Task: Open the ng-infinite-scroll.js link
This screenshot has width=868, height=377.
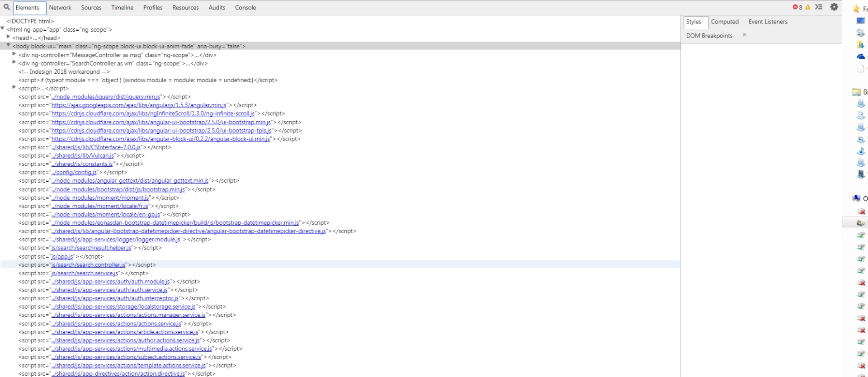Action: [x=153, y=113]
